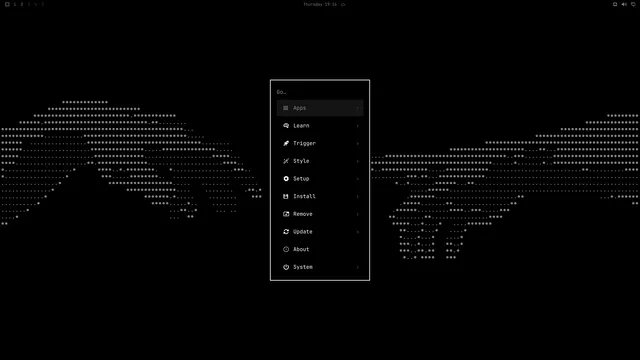The image size is (640, 360).
Task: Select the Remove menu label
Action: [303, 214]
